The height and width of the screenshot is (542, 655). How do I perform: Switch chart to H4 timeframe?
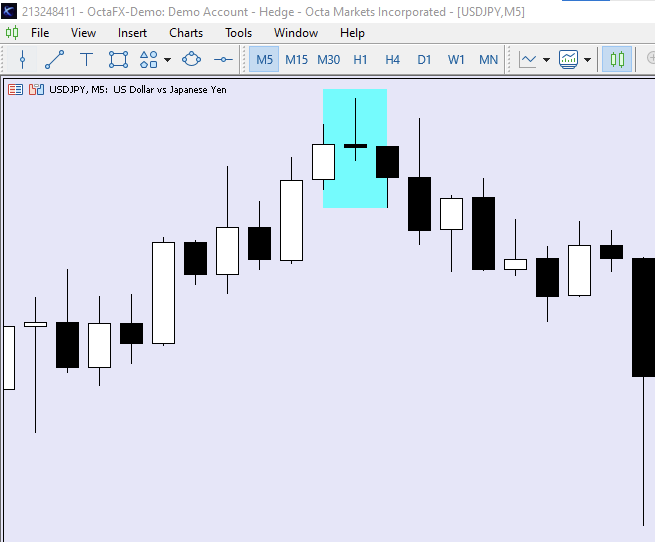(x=392, y=60)
